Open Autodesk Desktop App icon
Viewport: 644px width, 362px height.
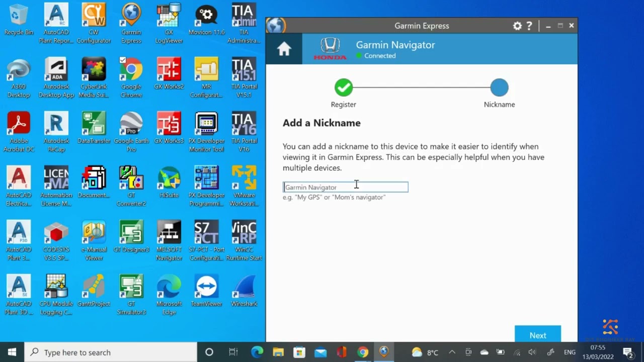point(56,78)
